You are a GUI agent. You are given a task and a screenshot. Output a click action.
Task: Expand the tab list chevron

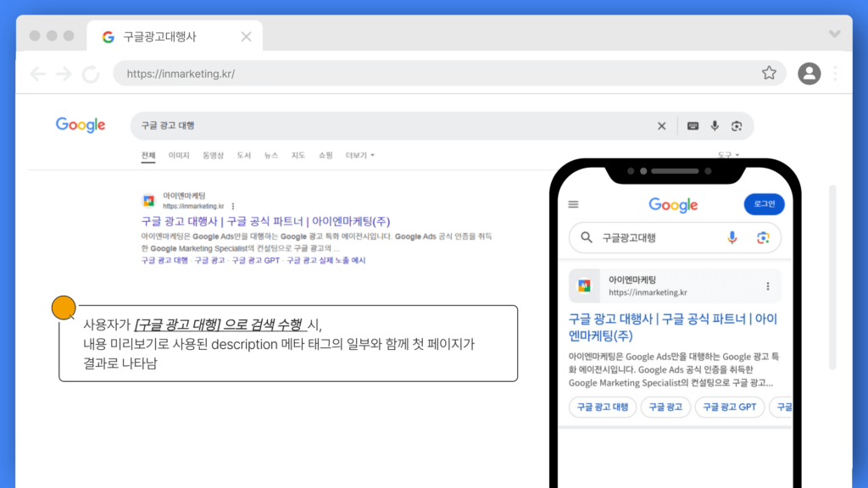(x=835, y=34)
